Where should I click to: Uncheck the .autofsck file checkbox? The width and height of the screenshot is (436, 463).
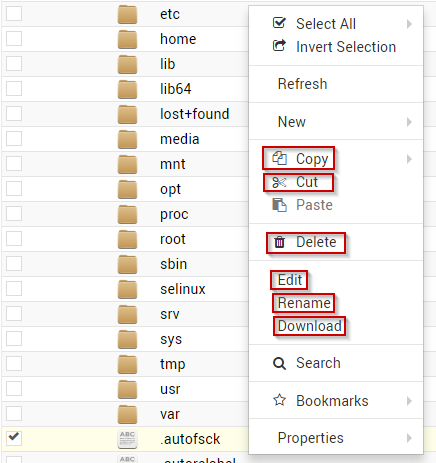coord(14,438)
